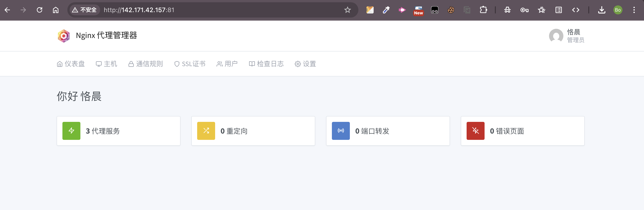644x210 pixels.
Task: Click the yellow redirection shuffle icon
Action: tap(206, 131)
